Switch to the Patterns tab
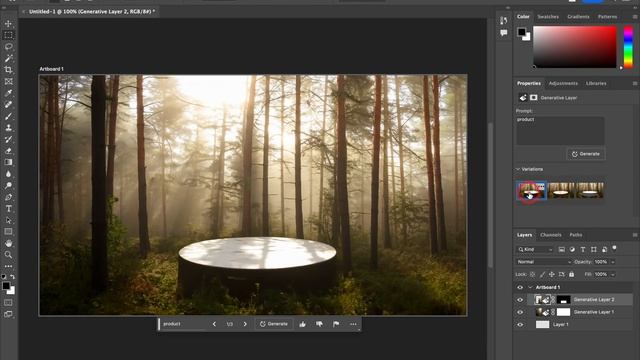Screen dimensions: 640x360 tap(607, 17)
